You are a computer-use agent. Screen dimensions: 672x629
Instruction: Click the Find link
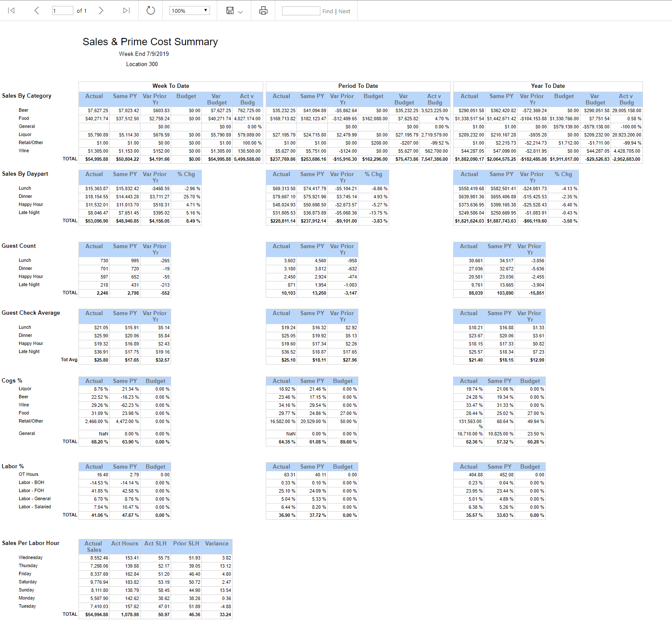pyautogui.click(x=328, y=12)
